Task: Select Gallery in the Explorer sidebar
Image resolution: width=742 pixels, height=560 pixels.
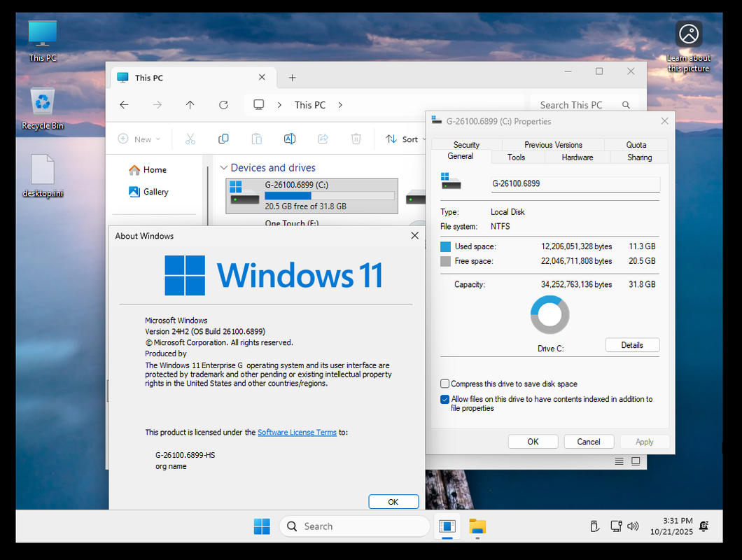Action: pos(148,192)
